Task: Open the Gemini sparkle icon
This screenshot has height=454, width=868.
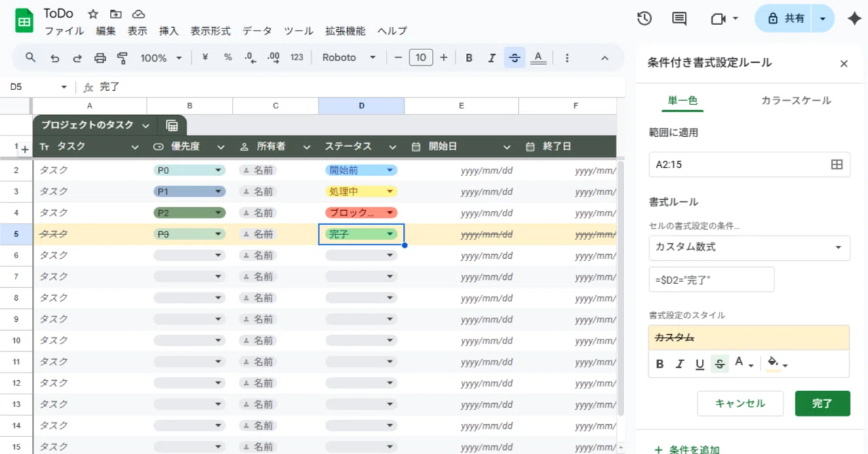Action: click(854, 19)
